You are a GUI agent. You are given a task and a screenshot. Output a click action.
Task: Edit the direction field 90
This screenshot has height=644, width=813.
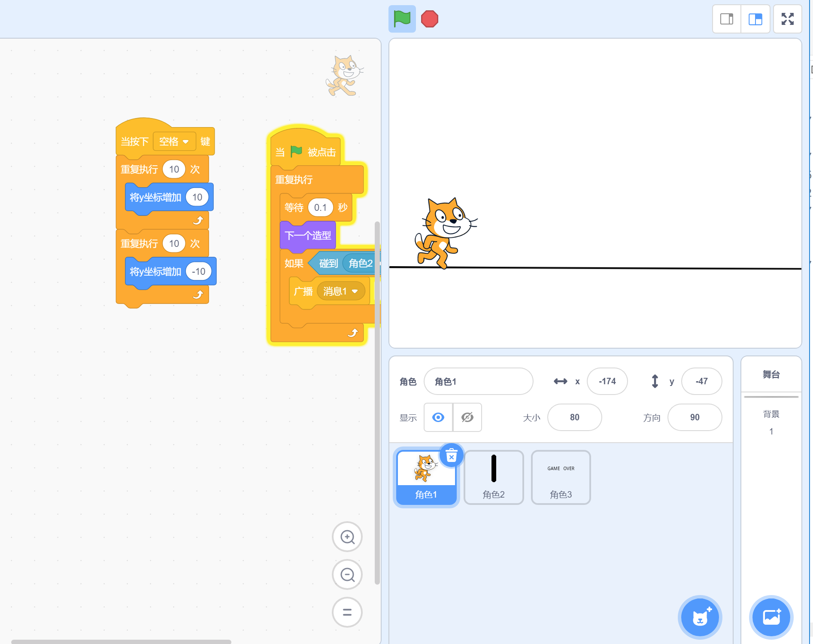695,417
